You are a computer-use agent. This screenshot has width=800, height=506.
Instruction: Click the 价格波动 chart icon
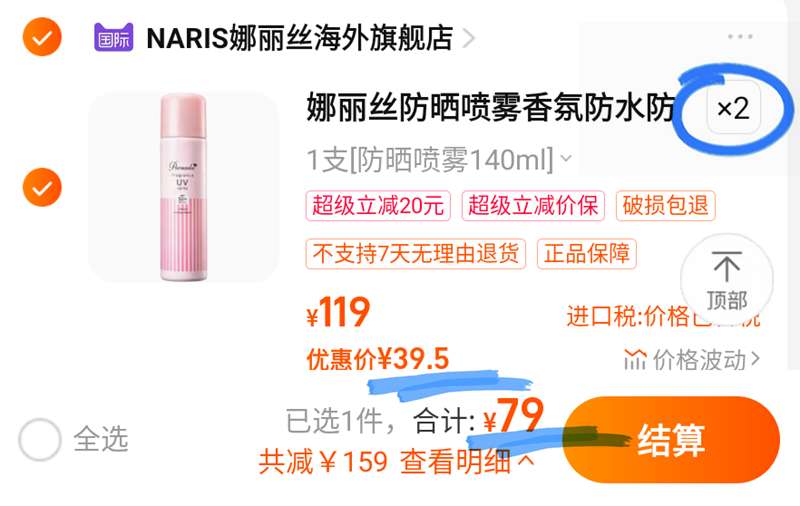click(635, 360)
